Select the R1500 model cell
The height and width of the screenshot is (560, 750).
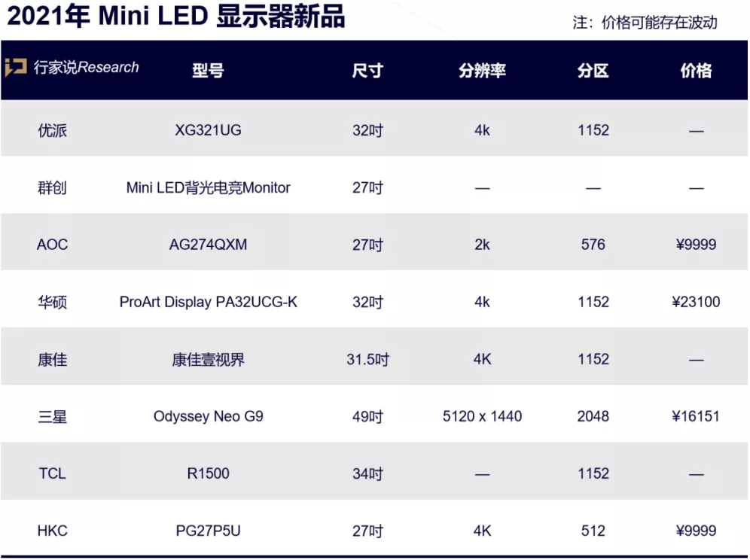208,473
